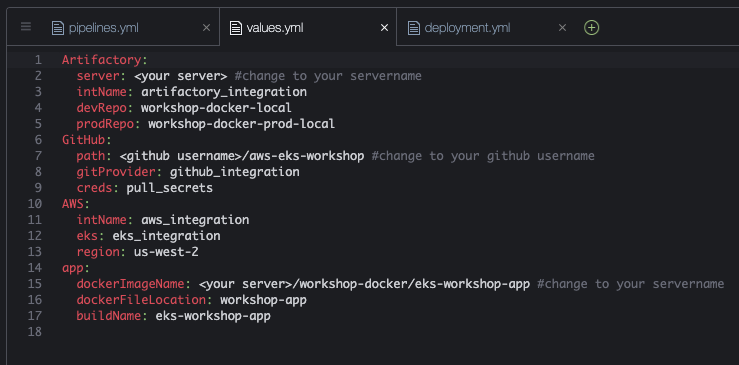The width and height of the screenshot is (739, 365).
Task: Select the values.yml tab
Action: [308, 28]
